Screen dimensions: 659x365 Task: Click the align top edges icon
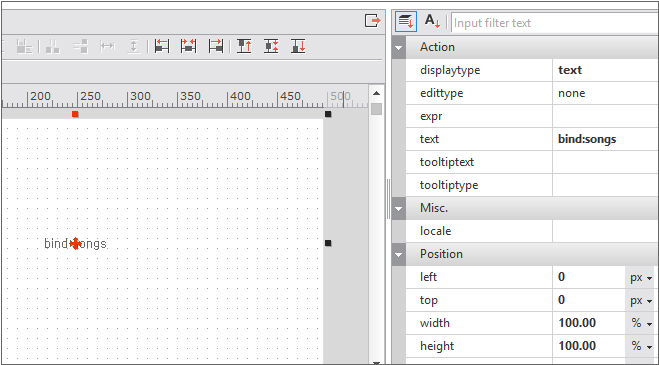244,46
